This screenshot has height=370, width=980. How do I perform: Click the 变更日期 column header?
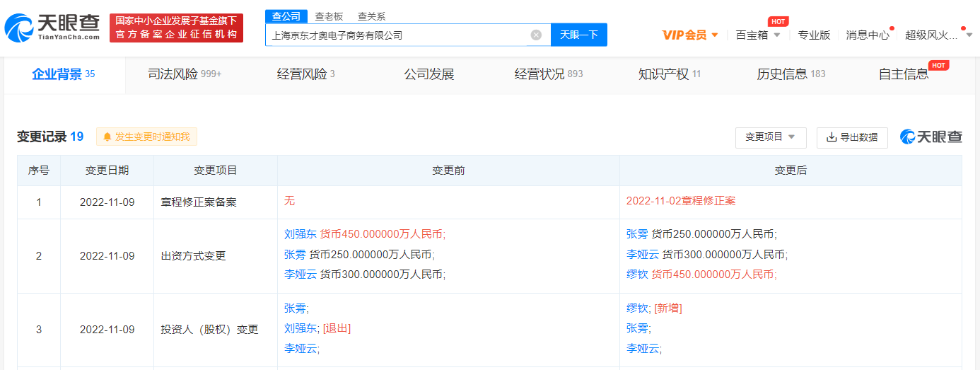click(107, 170)
